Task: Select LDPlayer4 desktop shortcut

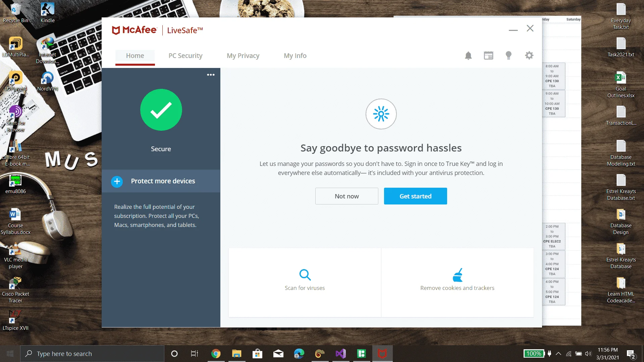Action: (x=15, y=82)
